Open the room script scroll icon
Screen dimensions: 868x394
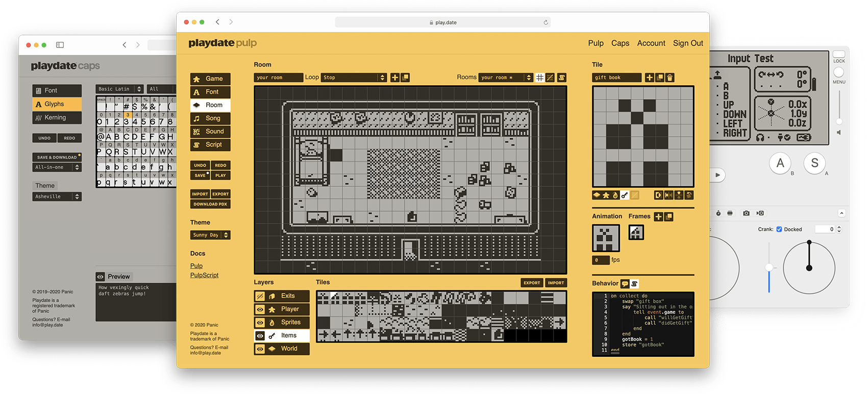(562, 78)
